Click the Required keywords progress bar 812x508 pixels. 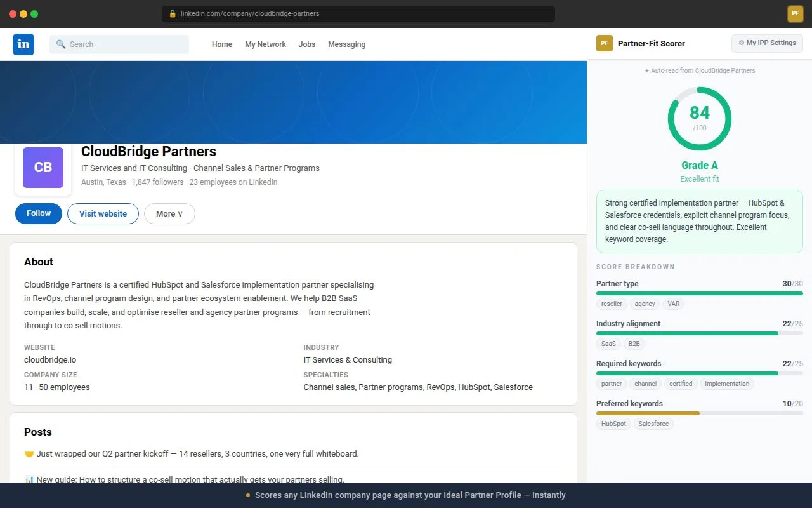[x=700, y=373]
